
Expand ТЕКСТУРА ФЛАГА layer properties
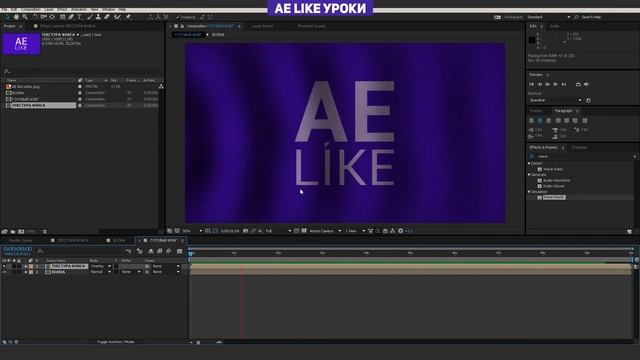pyautogui.click(x=26, y=266)
